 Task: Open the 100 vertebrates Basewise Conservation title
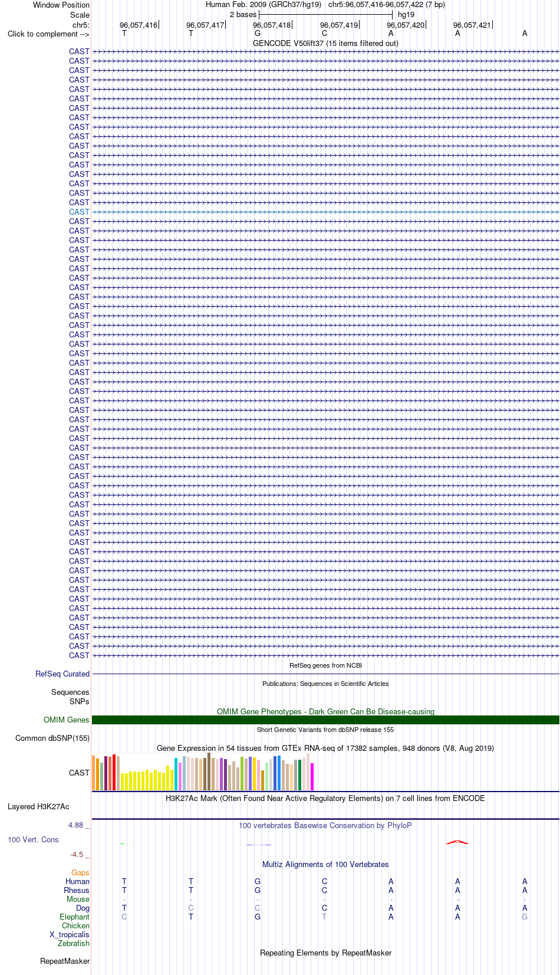click(325, 825)
